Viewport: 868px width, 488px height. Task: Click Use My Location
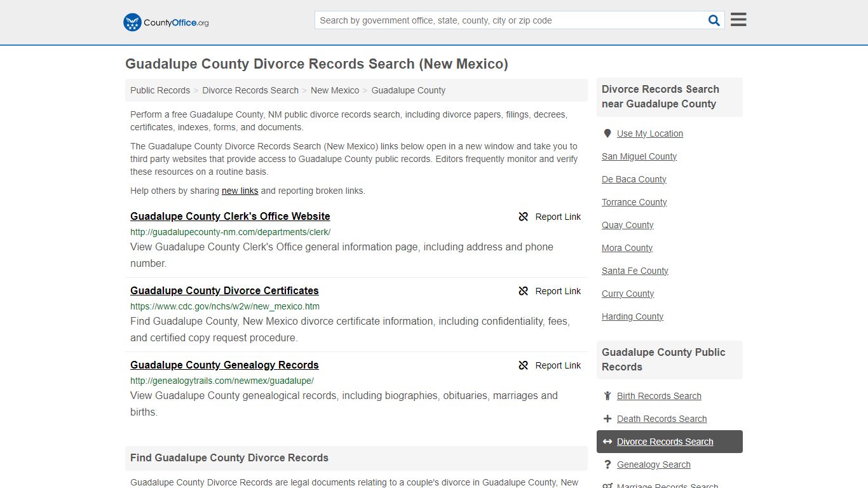[x=650, y=133]
